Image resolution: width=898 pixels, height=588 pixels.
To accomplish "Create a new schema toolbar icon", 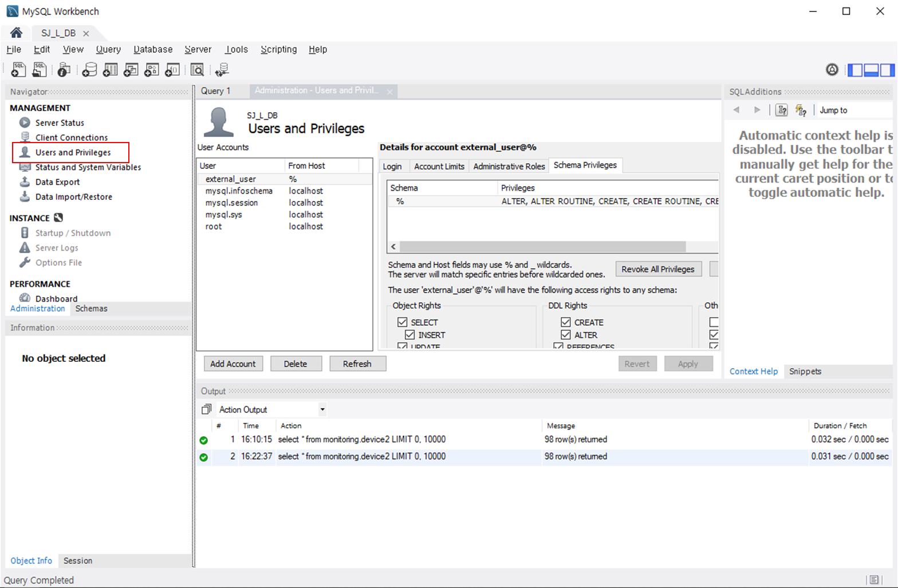I will click(x=89, y=70).
